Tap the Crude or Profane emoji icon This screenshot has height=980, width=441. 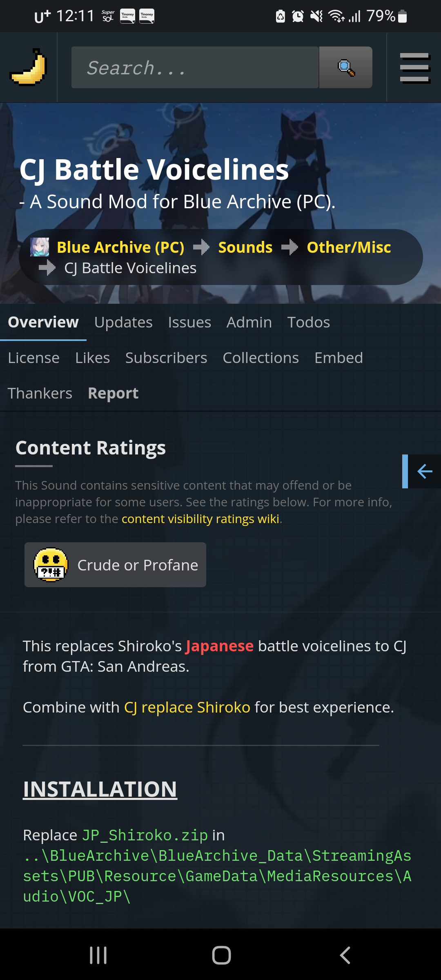tap(51, 565)
